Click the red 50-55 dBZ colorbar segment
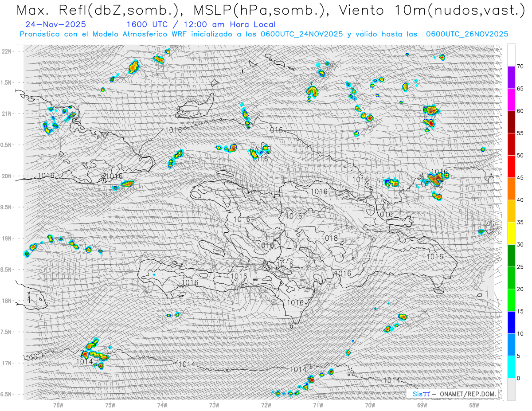 511,144
